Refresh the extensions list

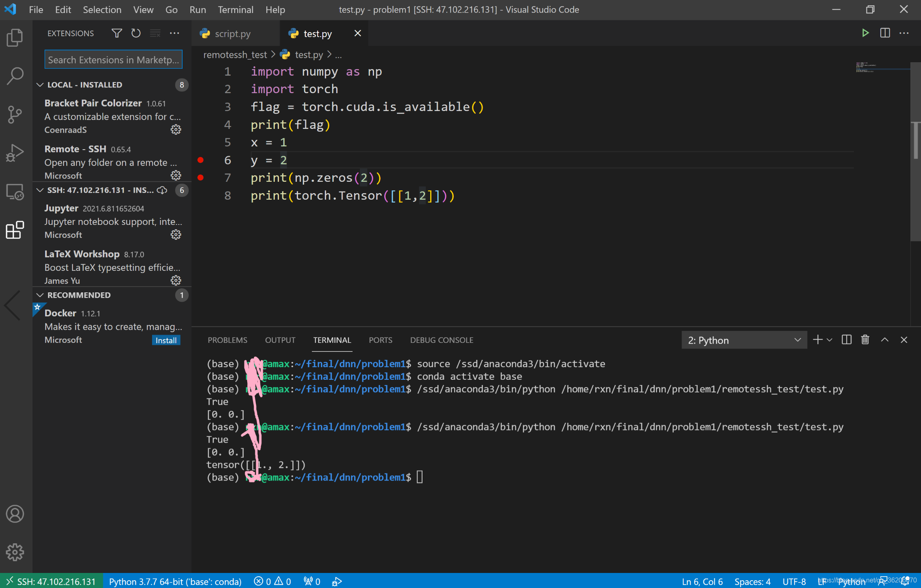[136, 33]
